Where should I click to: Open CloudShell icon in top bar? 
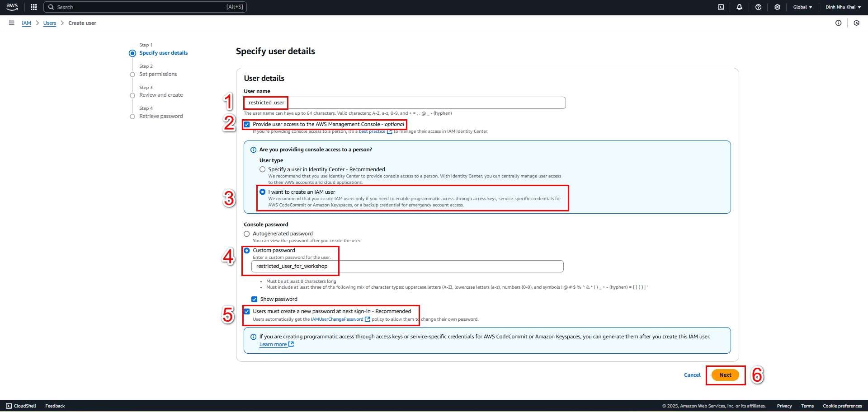click(721, 7)
